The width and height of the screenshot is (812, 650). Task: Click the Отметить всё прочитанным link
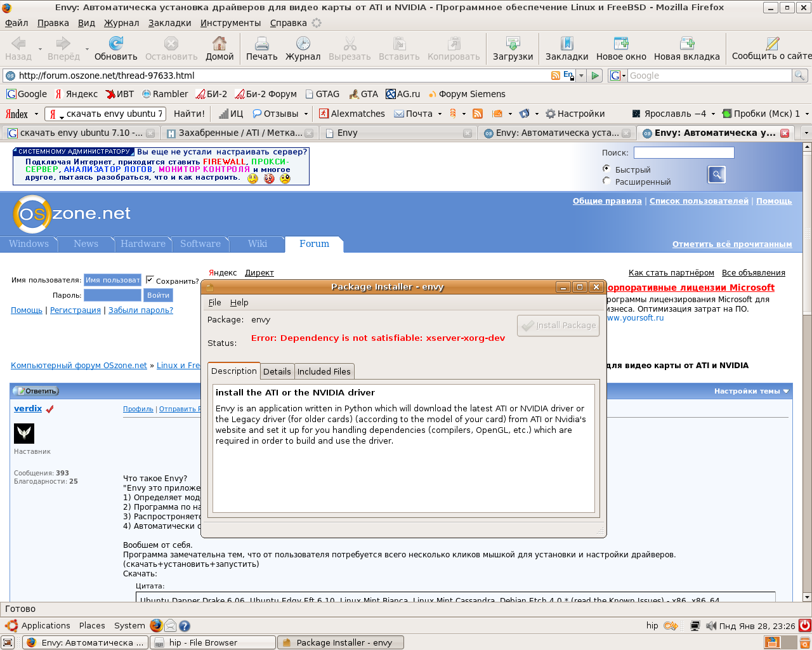click(732, 244)
